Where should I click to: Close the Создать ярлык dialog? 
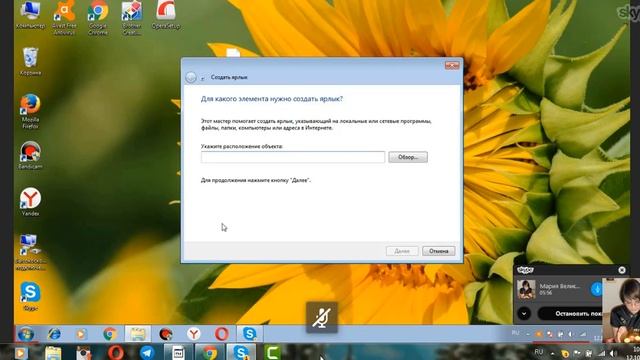coord(452,65)
